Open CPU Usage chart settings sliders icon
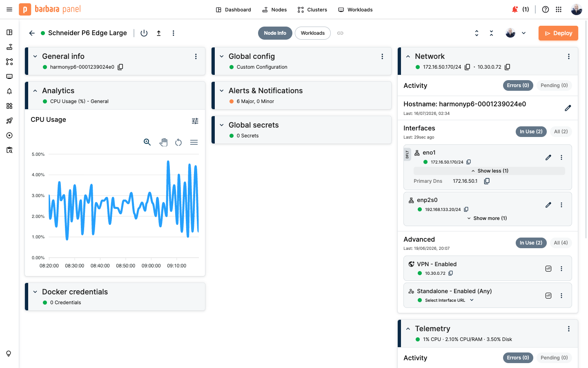Viewport: 588px width, 368px height. pos(195,121)
